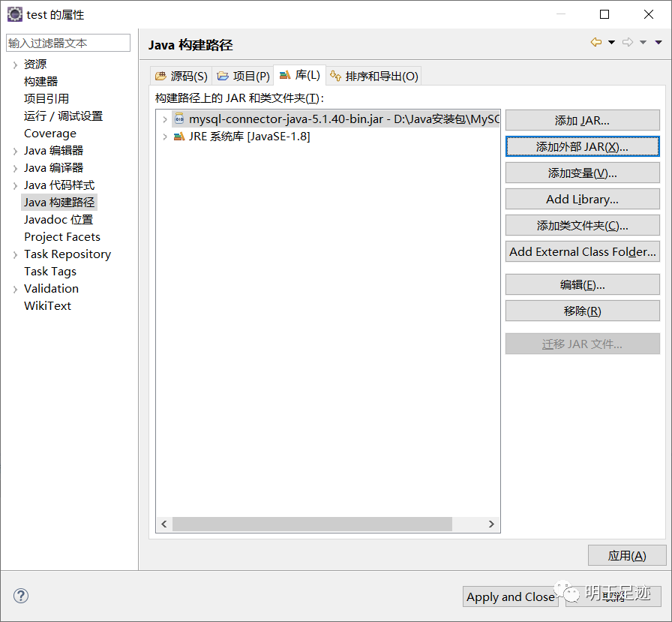Switch to the 源码(S) tab
Screen dimensions: 672x622
(x=181, y=77)
